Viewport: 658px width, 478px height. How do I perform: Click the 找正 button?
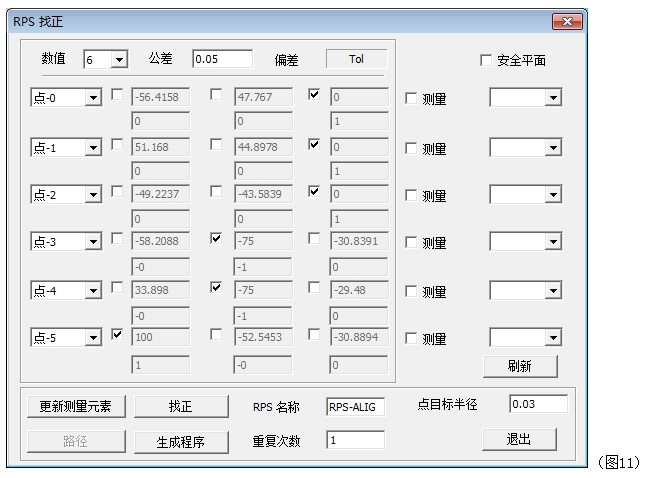click(181, 406)
